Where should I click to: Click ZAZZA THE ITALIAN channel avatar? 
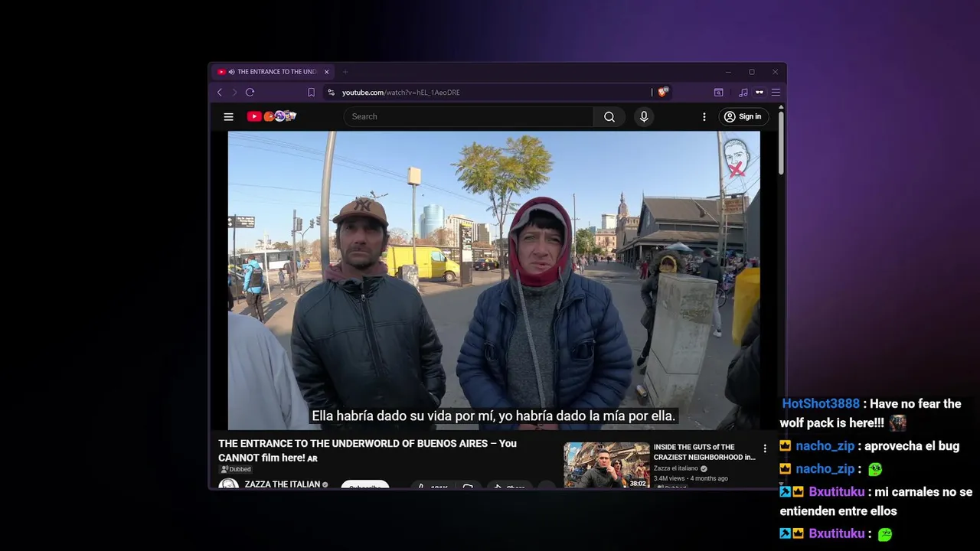coord(228,484)
